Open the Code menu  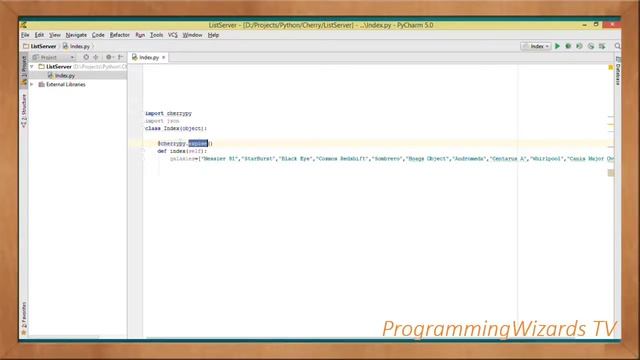point(98,35)
